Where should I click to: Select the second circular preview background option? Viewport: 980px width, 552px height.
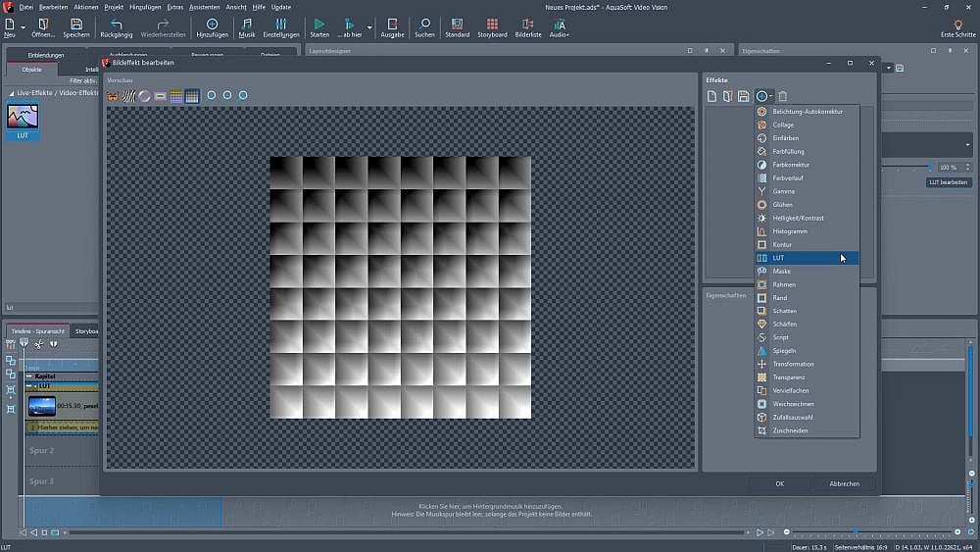coord(227,95)
